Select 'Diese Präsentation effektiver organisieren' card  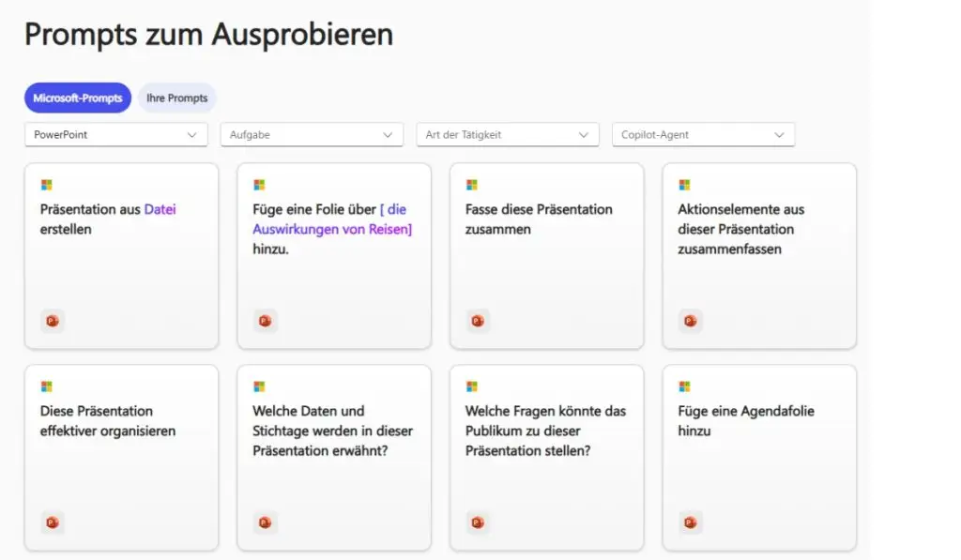121,458
